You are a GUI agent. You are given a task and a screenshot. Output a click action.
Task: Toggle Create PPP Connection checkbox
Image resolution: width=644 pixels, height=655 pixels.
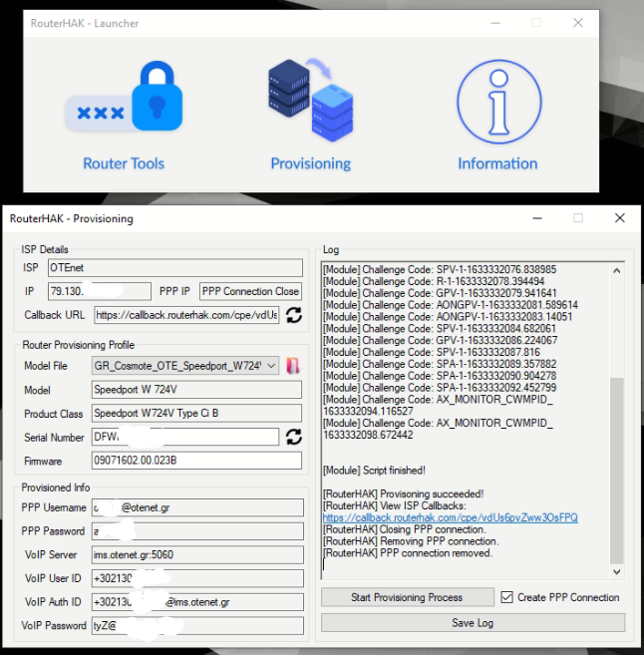506,597
